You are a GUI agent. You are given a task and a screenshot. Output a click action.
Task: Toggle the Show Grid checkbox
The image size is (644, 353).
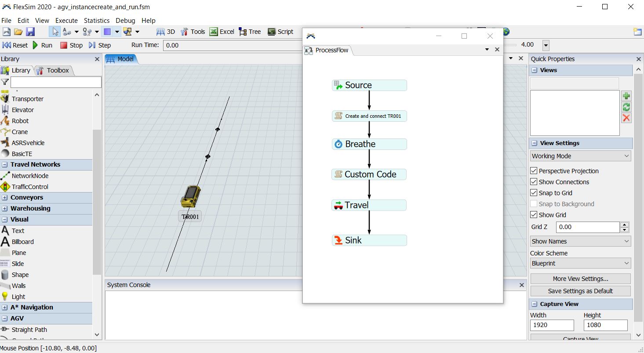(x=534, y=215)
